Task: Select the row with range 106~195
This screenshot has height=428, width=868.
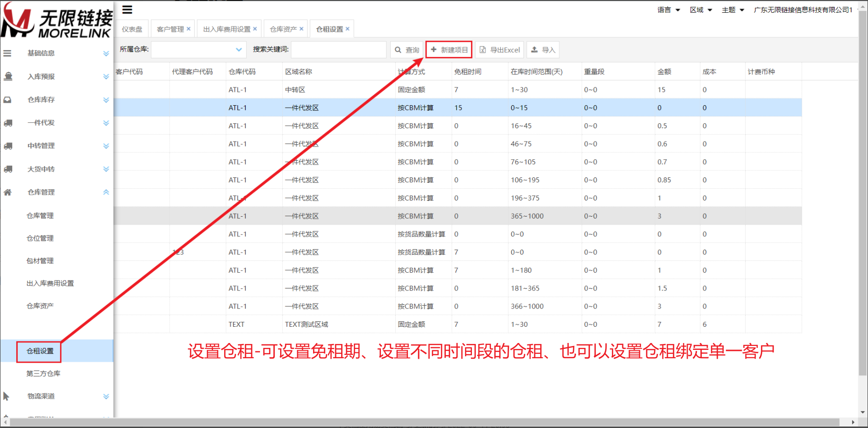Action: [458, 180]
